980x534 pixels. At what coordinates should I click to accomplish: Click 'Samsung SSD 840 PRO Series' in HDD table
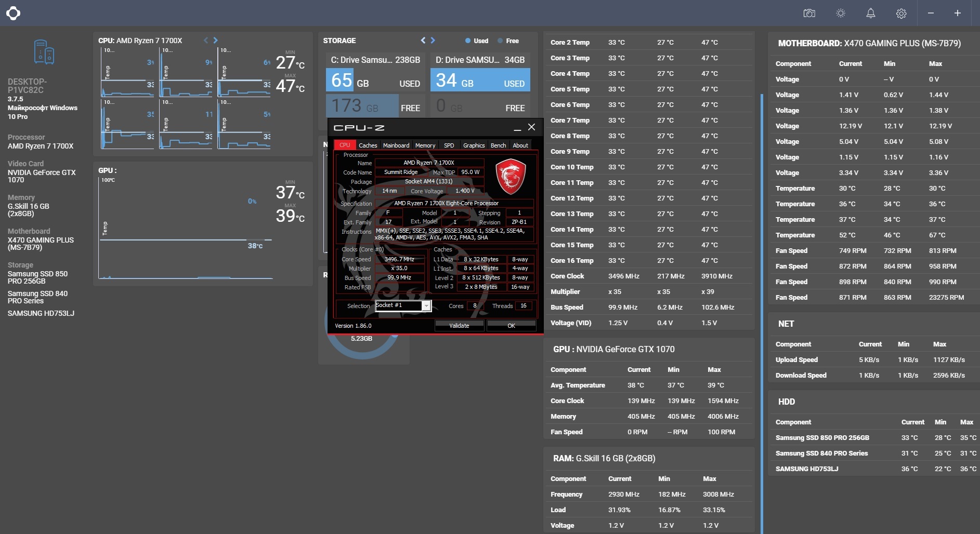[x=821, y=453]
